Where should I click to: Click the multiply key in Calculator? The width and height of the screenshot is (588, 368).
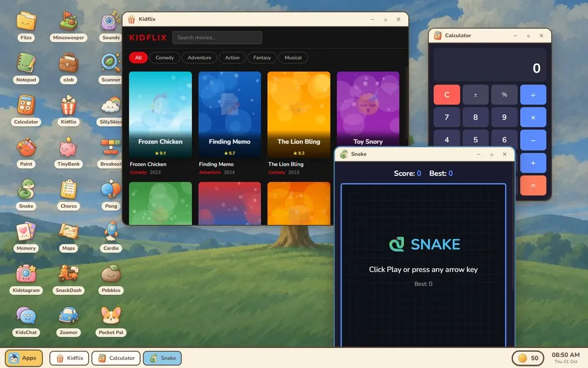point(533,118)
